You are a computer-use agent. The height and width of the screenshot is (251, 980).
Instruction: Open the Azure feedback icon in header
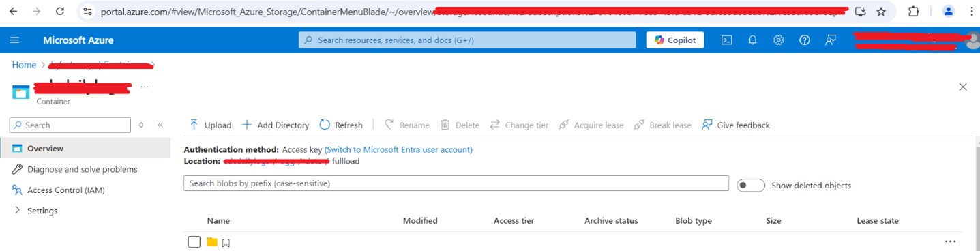(831, 40)
